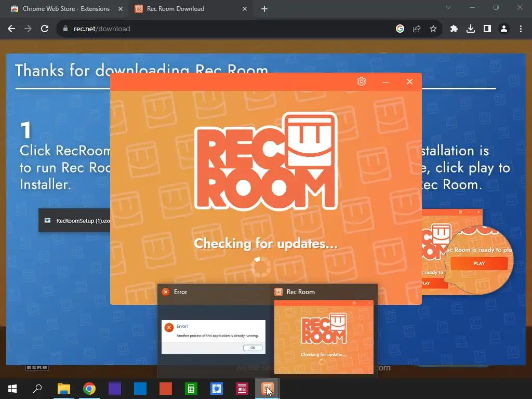View site information lock icon

[65, 29]
